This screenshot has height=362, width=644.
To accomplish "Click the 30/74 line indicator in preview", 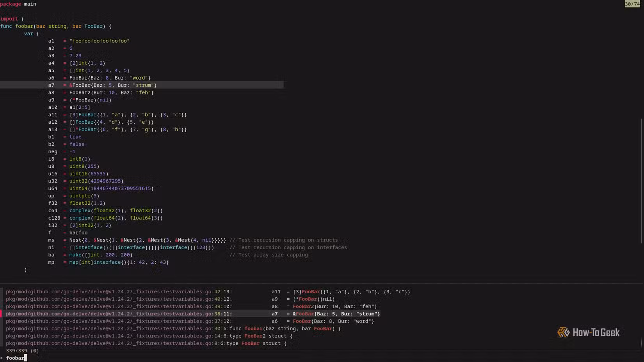I will click(632, 4).
